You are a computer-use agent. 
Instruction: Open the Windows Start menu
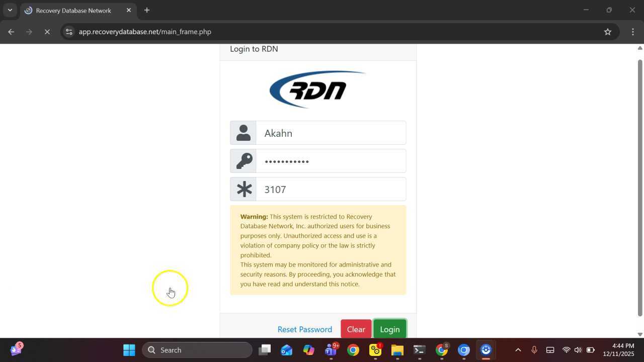point(129,350)
